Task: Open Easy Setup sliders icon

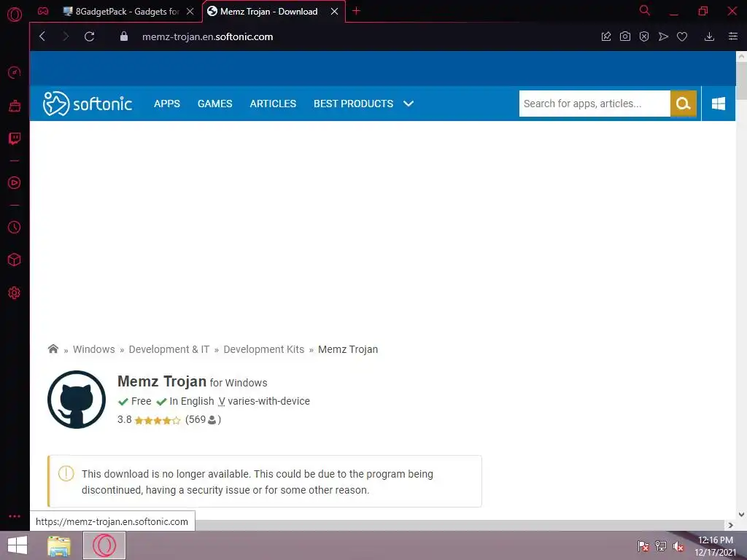Action: pos(733,36)
